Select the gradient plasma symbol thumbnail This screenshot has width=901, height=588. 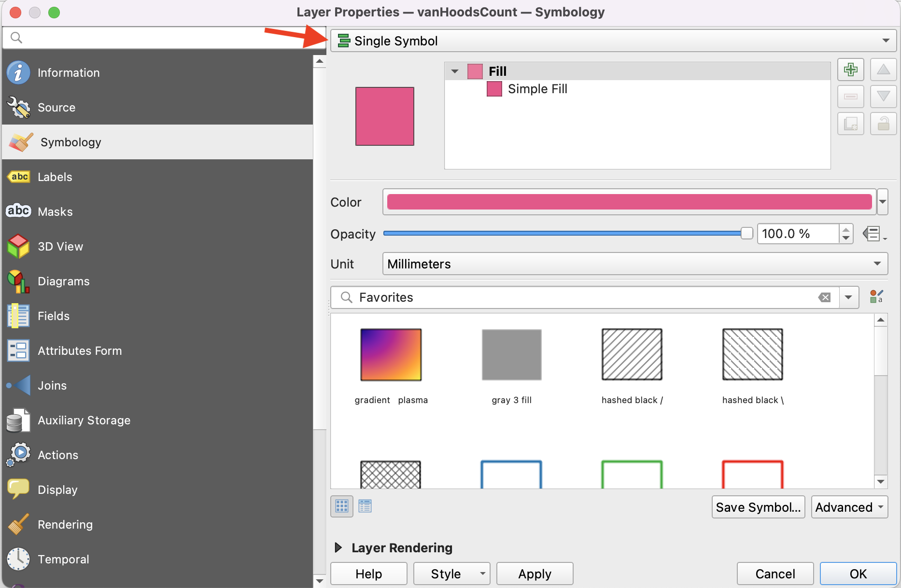pos(391,355)
